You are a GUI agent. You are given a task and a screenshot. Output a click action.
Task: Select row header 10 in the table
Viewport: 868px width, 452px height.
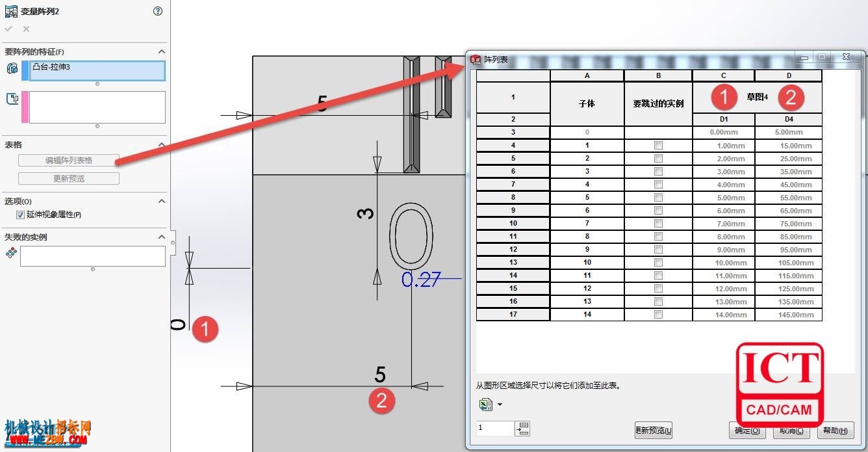click(x=513, y=224)
